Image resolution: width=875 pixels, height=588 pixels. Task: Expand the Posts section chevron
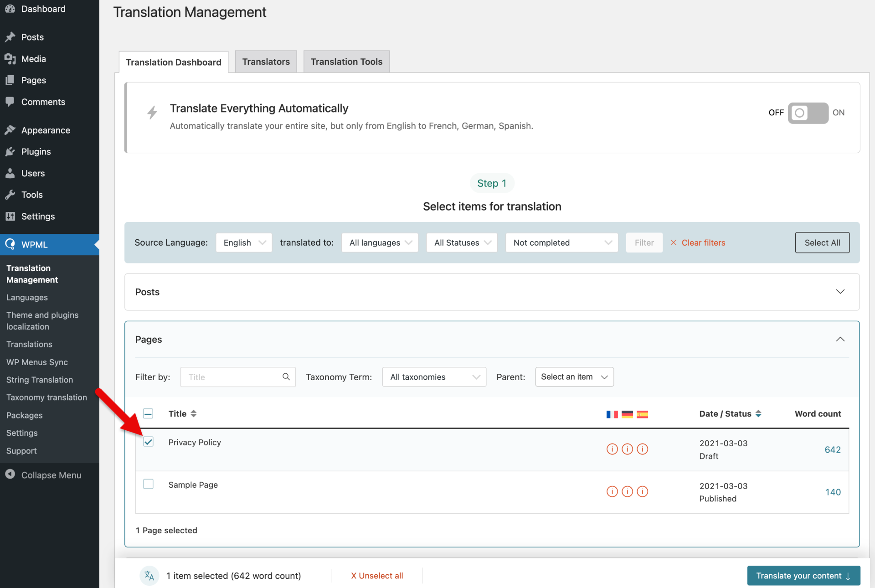(x=840, y=292)
